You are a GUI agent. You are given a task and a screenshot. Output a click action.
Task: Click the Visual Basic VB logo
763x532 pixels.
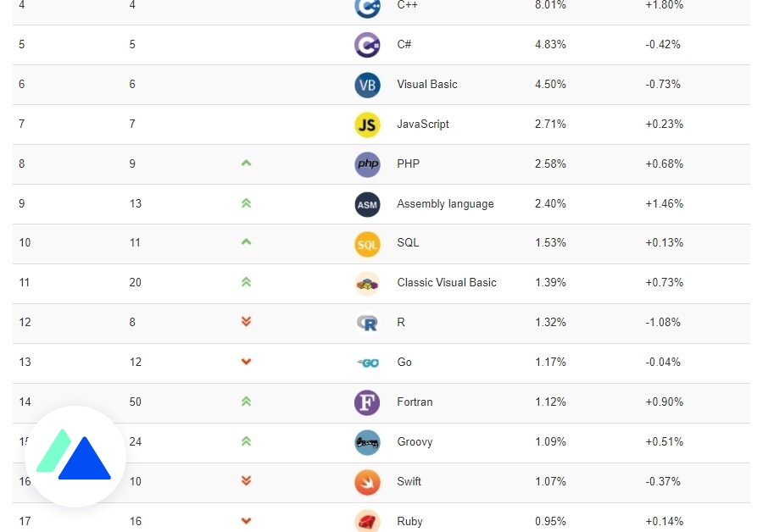pyautogui.click(x=367, y=85)
